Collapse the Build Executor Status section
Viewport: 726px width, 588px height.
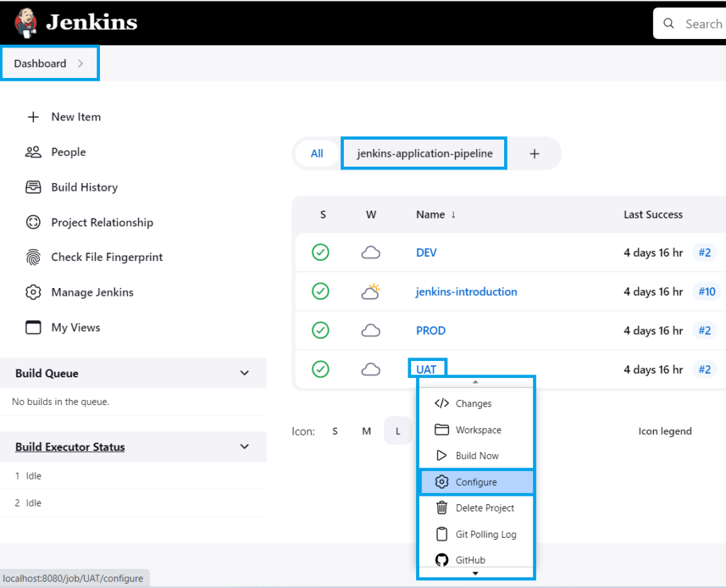[244, 447]
